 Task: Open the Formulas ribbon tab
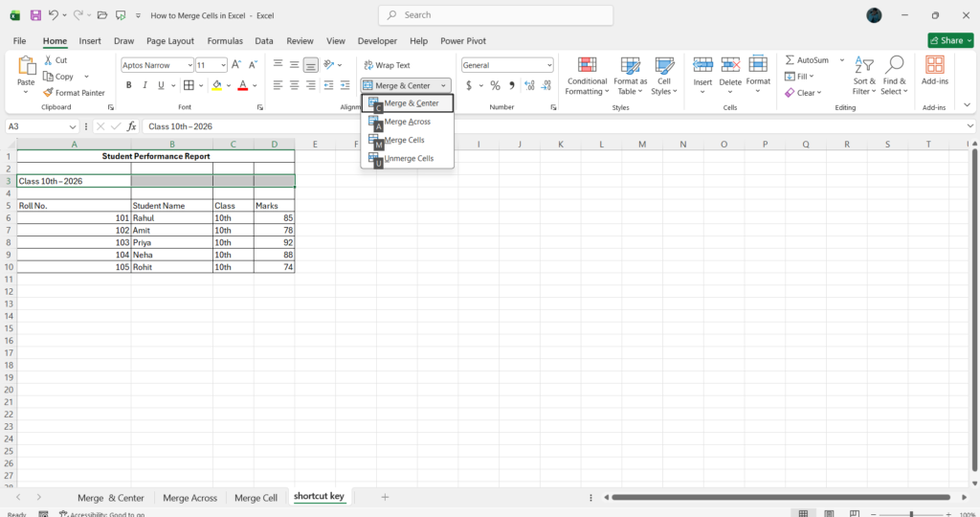pos(225,40)
